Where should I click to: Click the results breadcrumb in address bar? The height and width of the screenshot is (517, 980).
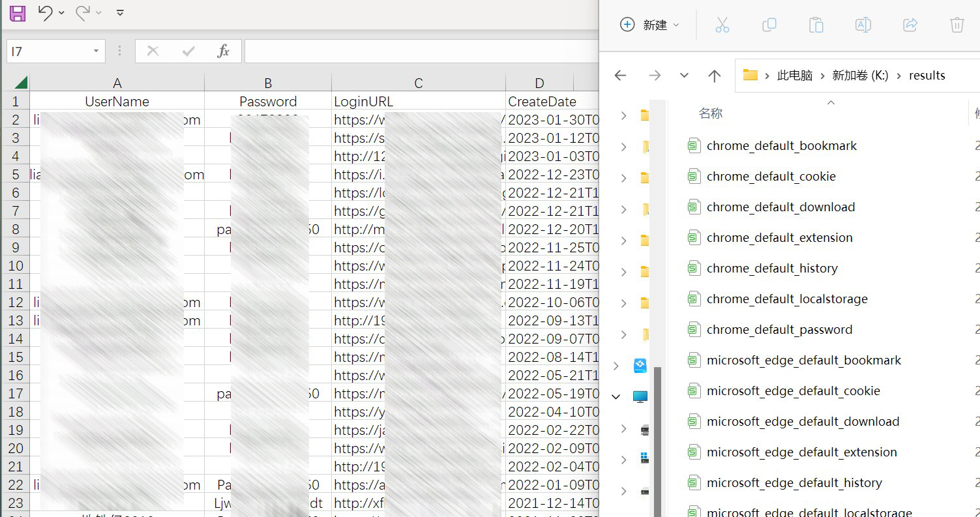[x=927, y=75]
